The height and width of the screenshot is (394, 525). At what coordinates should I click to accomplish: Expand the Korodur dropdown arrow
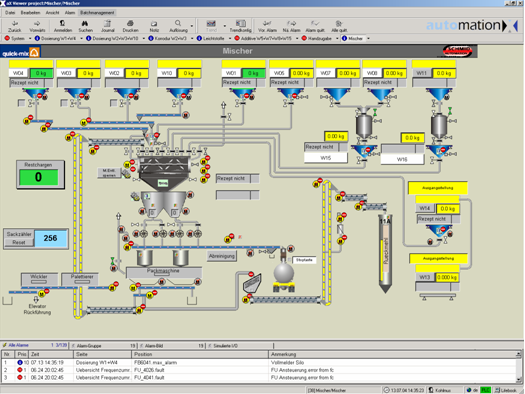[x=192, y=38]
